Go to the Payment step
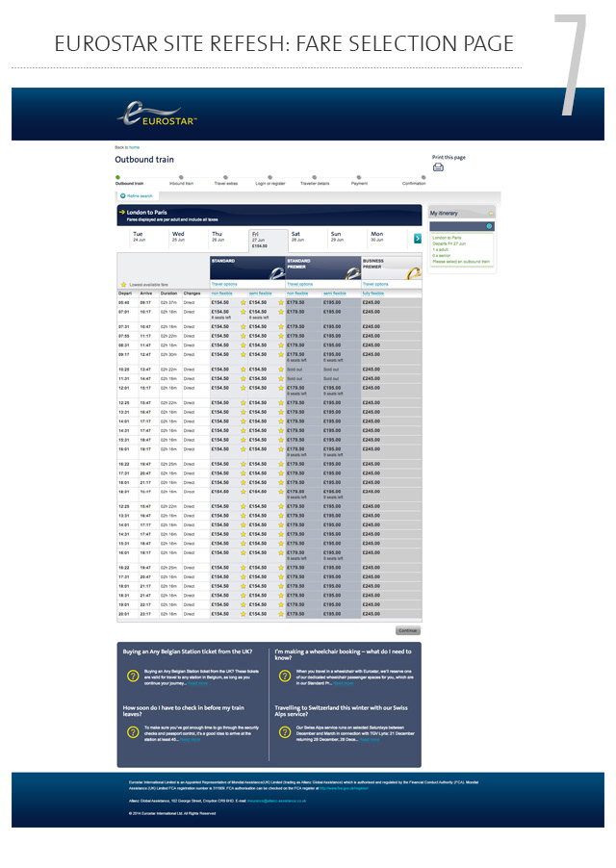Image resolution: width=616 pixels, height=868 pixels. pyautogui.click(x=359, y=181)
